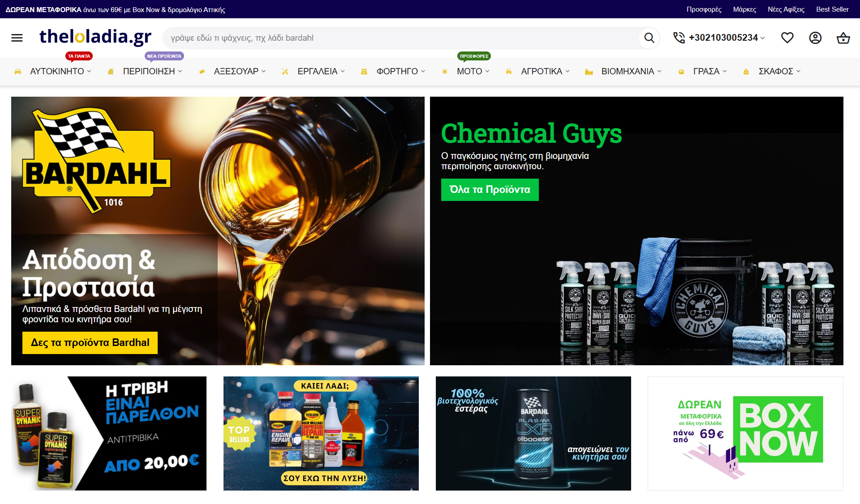860x504 pixels.
Task: Expand the ΦΟΡΤΗΓΟ category chevron
Action: click(423, 71)
